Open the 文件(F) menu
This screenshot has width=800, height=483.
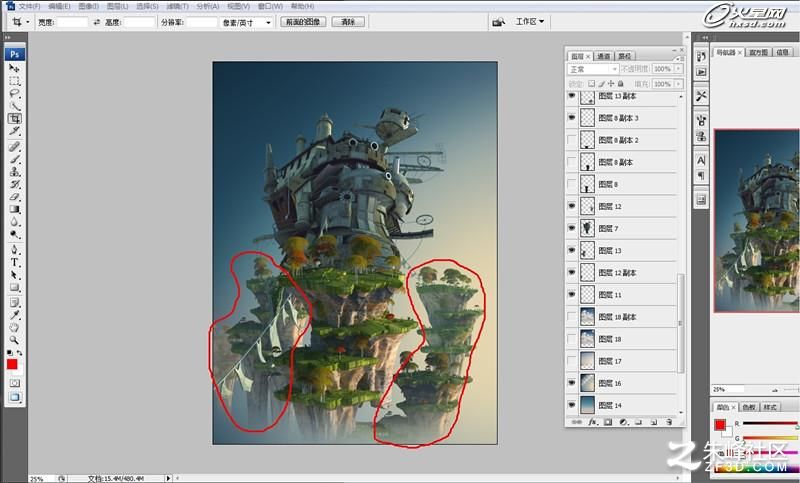(x=29, y=7)
